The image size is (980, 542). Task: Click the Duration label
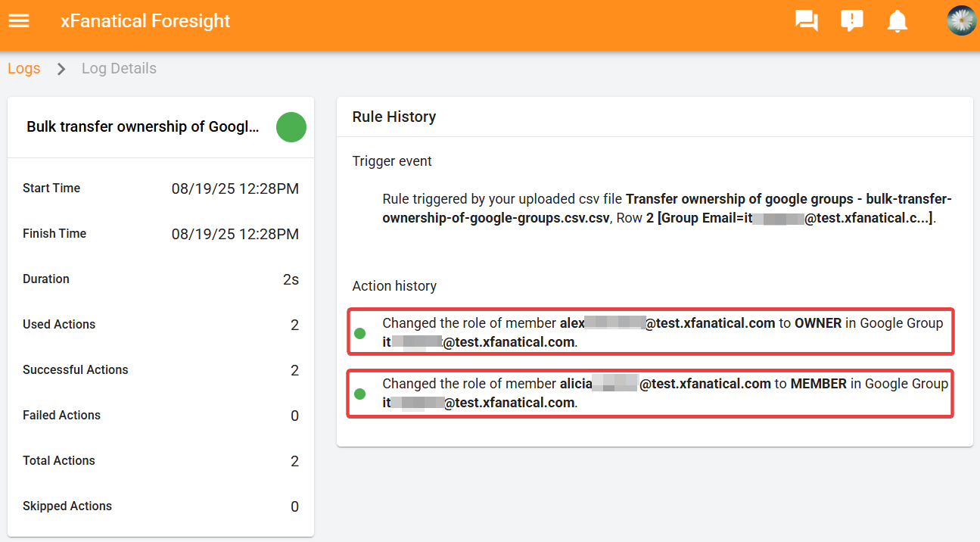click(x=46, y=279)
